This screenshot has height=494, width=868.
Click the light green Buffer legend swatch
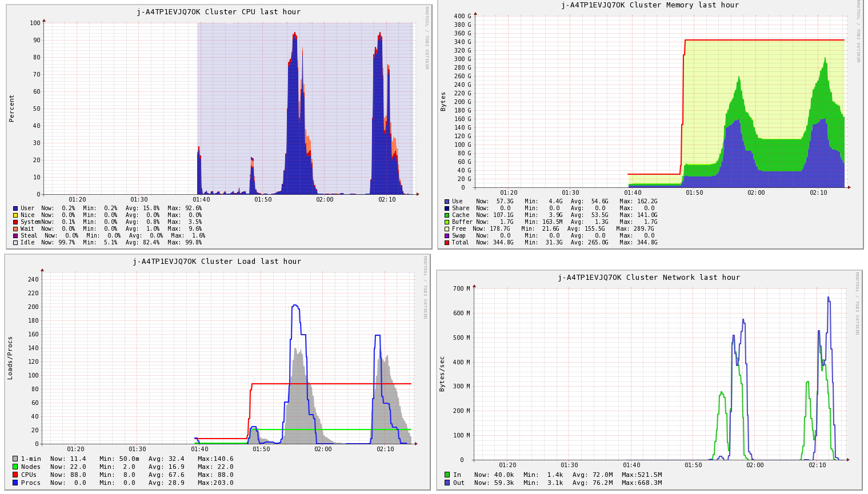click(x=447, y=222)
